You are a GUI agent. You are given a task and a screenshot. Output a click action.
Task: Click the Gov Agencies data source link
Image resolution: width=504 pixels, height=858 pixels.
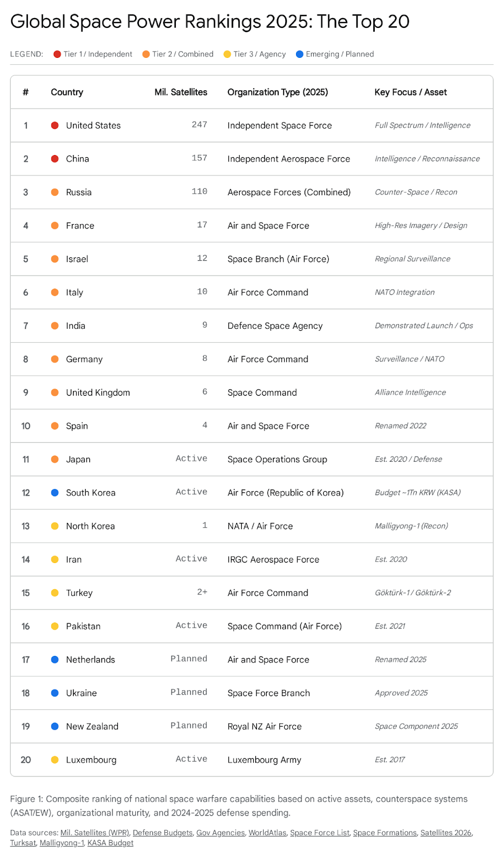[220, 833]
